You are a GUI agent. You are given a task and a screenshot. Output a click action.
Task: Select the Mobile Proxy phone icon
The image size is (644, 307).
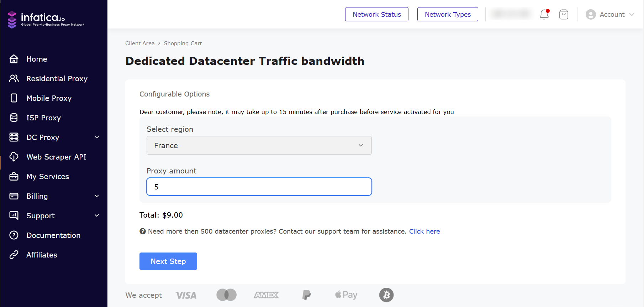14,98
